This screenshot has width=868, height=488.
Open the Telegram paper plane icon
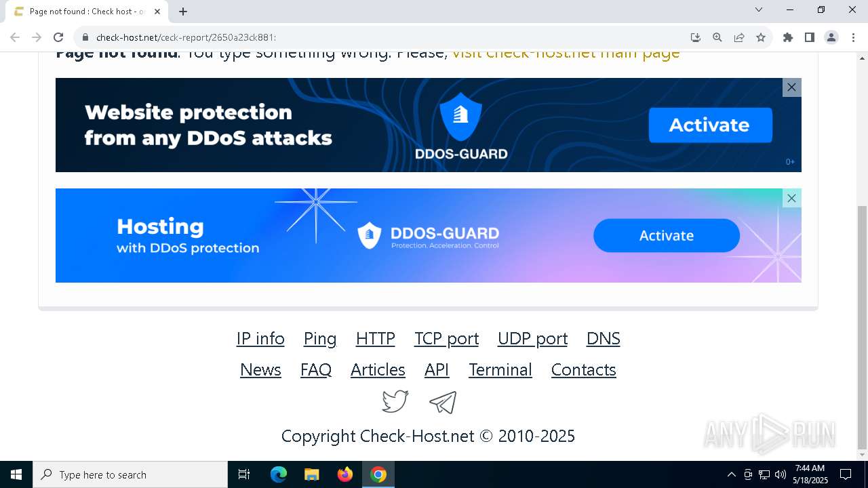pyautogui.click(x=443, y=402)
